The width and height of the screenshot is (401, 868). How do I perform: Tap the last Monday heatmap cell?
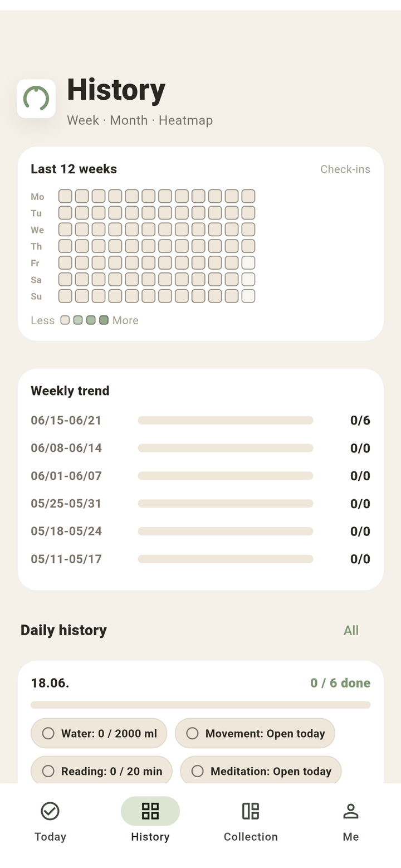[x=248, y=196]
